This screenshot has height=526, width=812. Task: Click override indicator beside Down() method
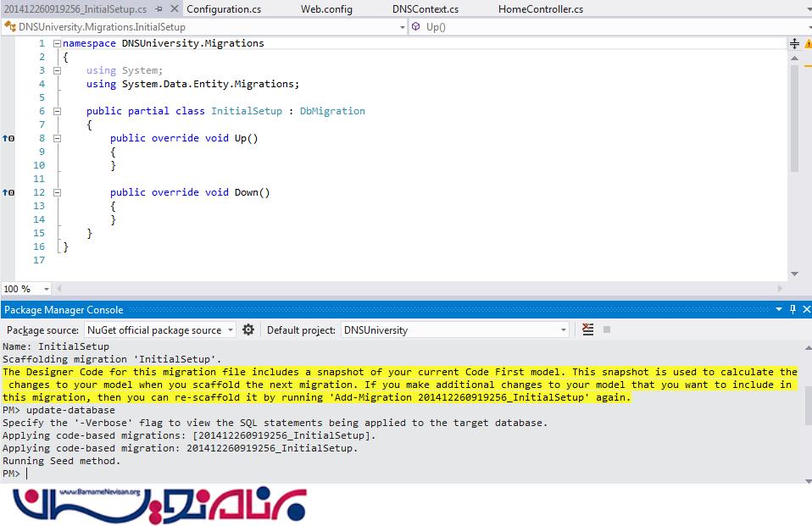(8, 192)
